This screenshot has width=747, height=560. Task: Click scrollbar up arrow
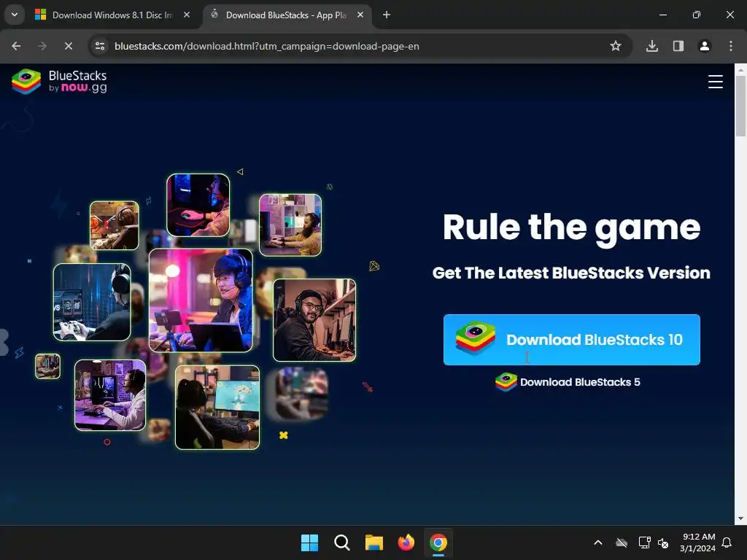(741, 69)
